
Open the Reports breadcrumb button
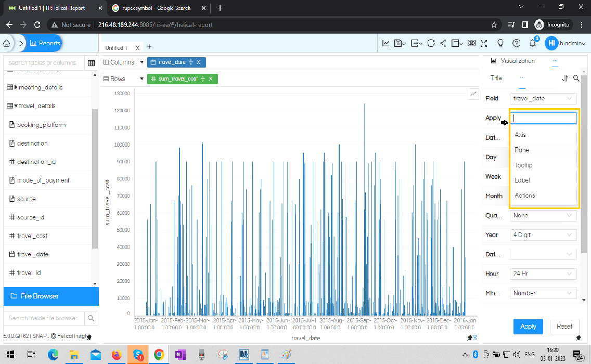point(45,43)
